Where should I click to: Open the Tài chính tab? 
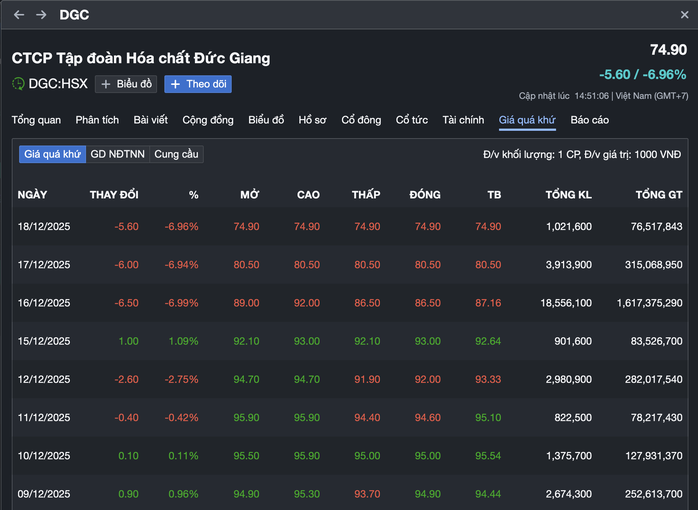pos(463,120)
